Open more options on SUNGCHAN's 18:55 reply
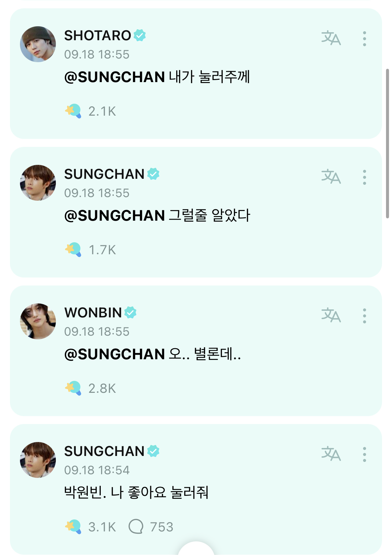Screen dimensions: 392x555 [x=364, y=177]
